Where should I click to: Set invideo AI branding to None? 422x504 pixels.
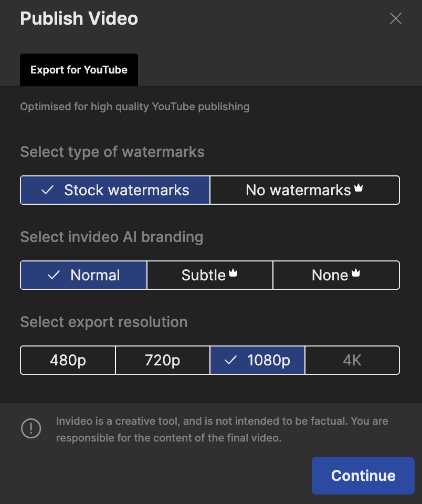(330, 275)
